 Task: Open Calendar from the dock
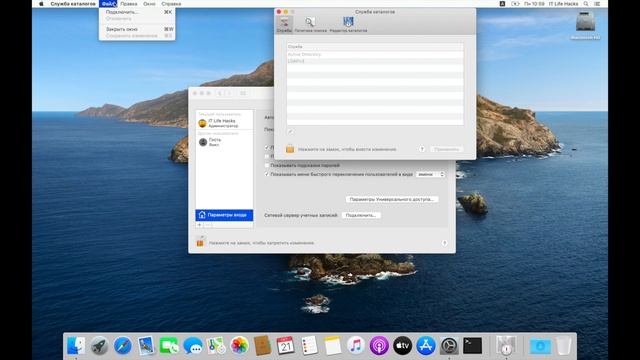pos(286,346)
